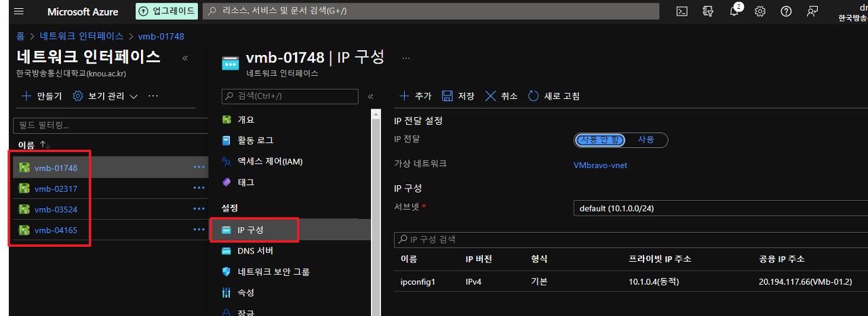This screenshot has width=868, height=316.
Task: Open more options next to 보기 관리
Action: coord(153,96)
